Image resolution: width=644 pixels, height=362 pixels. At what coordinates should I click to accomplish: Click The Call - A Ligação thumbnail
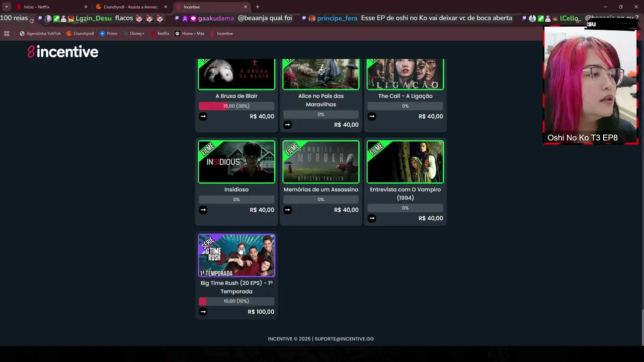coord(406,74)
